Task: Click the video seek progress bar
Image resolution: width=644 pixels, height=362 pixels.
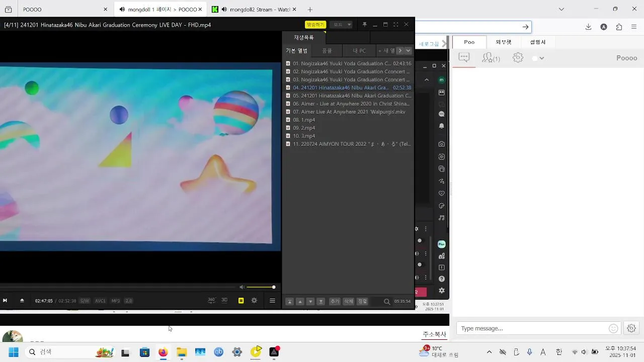Action: click(117, 287)
